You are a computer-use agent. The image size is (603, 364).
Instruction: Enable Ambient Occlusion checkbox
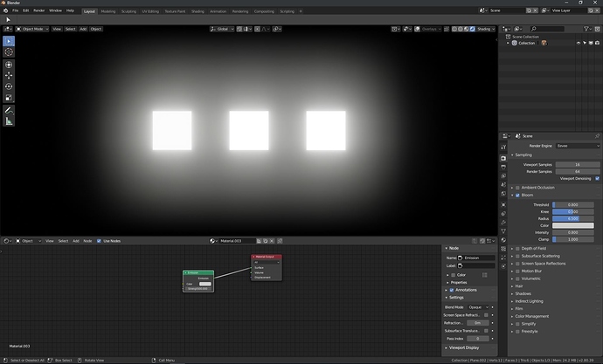[x=517, y=188]
